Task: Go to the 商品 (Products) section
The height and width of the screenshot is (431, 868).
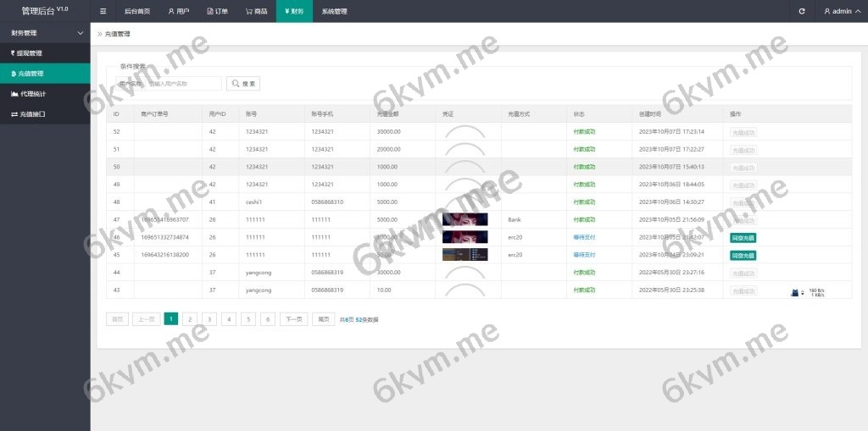Action: (256, 11)
